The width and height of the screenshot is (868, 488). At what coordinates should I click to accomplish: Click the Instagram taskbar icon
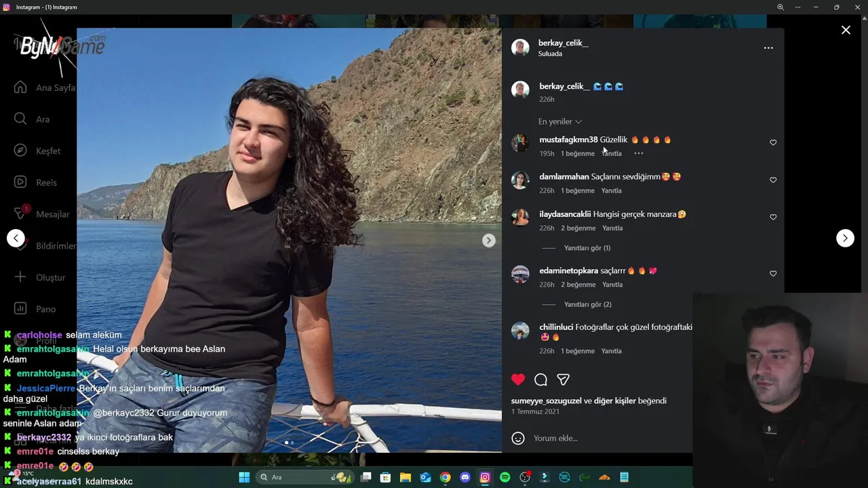[x=485, y=477]
